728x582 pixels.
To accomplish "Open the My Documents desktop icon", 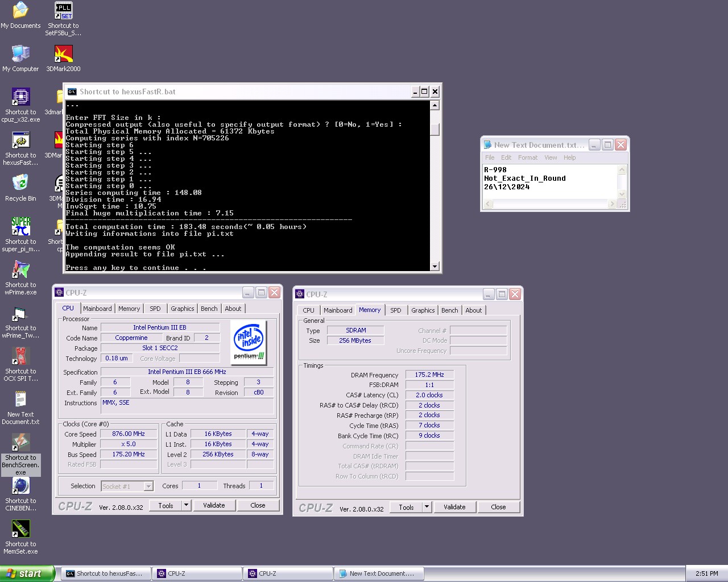I will [20, 10].
